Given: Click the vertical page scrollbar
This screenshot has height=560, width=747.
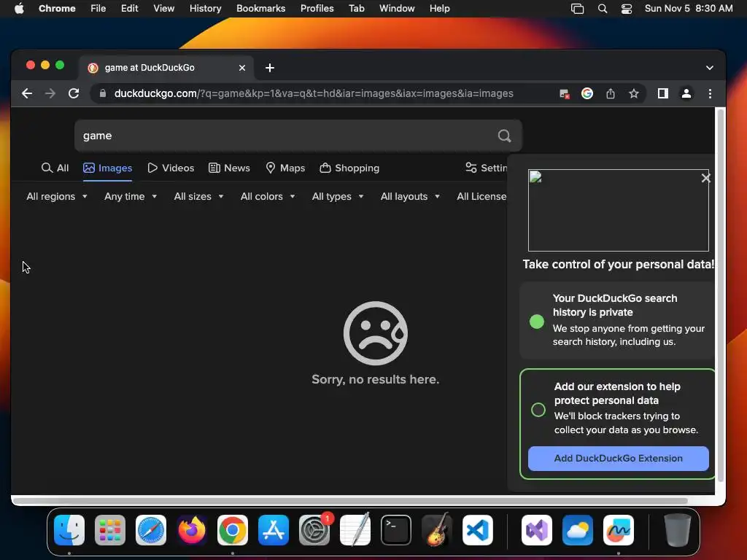Looking at the screenshot, I should [720, 295].
